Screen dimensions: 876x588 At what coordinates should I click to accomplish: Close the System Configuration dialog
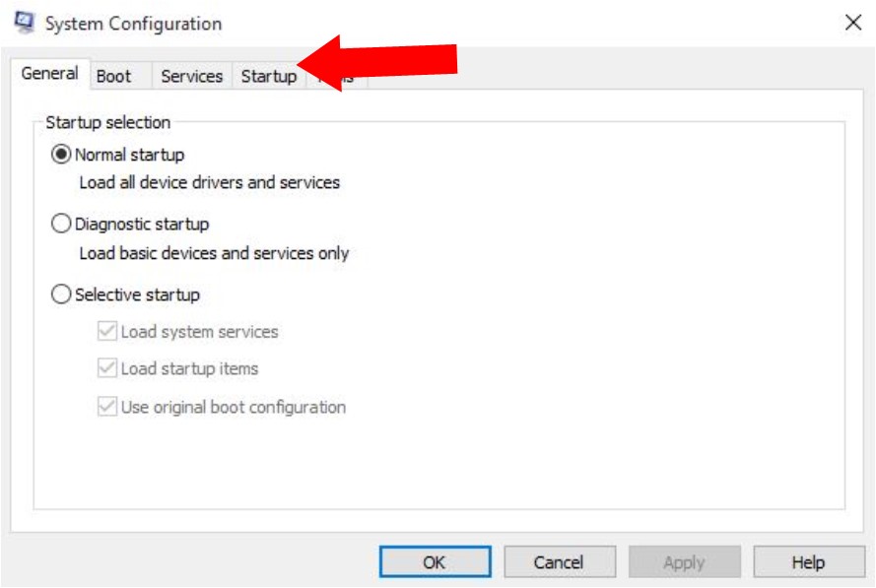click(853, 23)
